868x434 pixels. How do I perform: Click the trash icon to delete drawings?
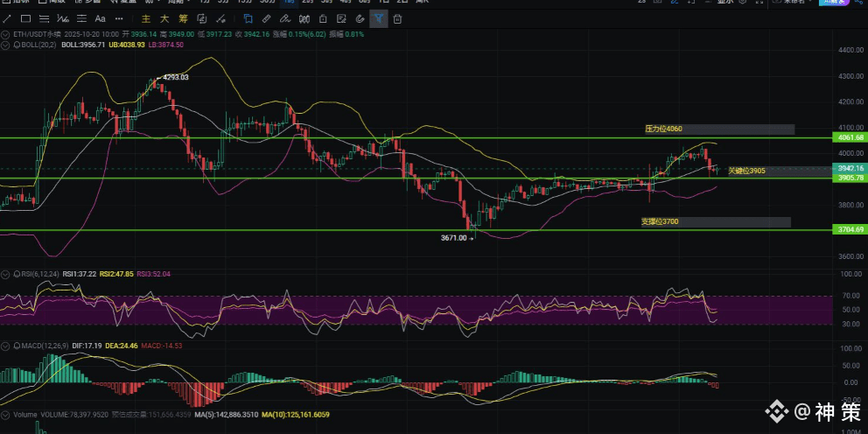point(398,18)
